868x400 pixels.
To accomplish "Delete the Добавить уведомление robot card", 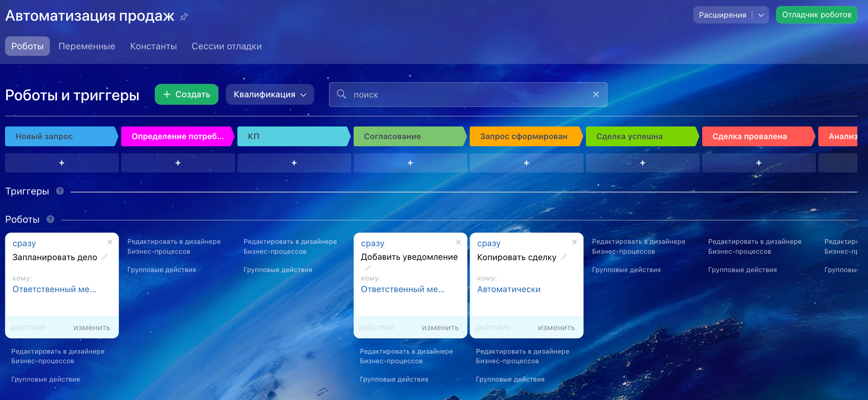I will [458, 242].
